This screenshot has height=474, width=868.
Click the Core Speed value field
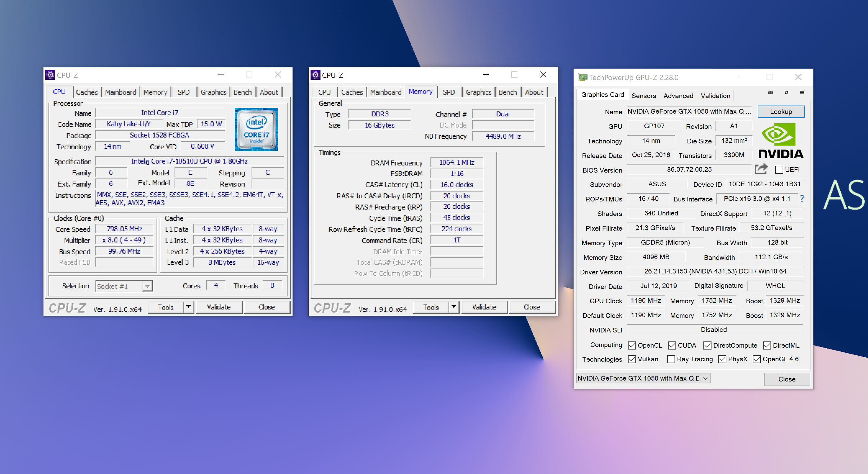tap(124, 229)
